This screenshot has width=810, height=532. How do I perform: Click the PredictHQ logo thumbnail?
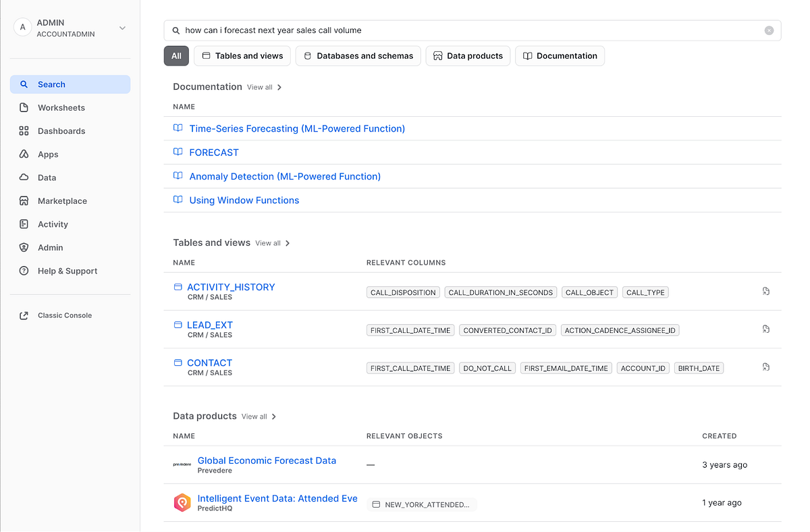(182, 502)
